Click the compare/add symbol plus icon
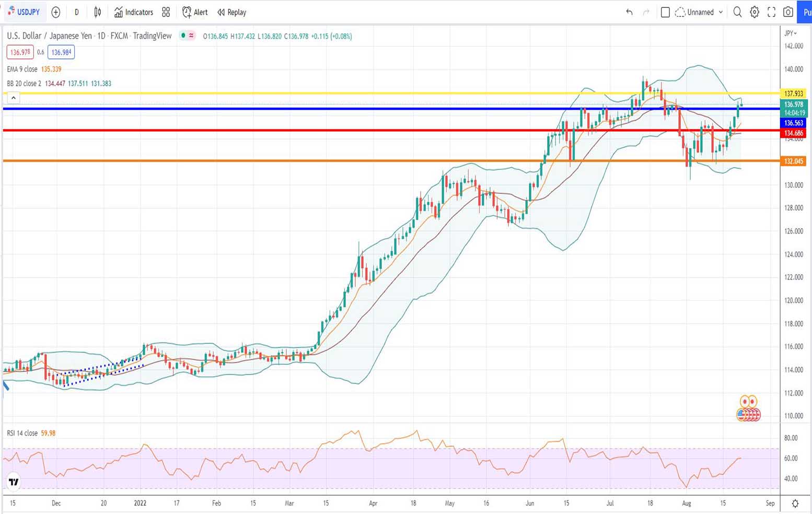 pyautogui.click(x=56, y=12)
